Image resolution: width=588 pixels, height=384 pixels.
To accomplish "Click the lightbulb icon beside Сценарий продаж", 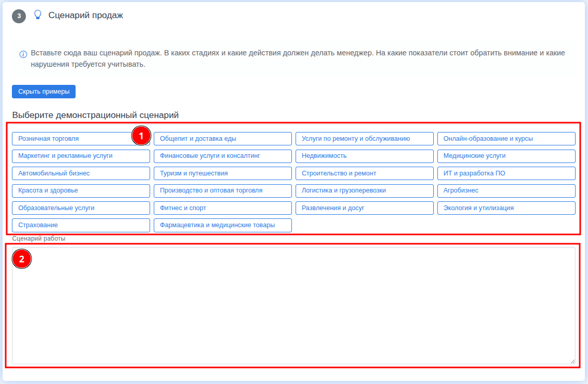I will (x=37, y=15).
